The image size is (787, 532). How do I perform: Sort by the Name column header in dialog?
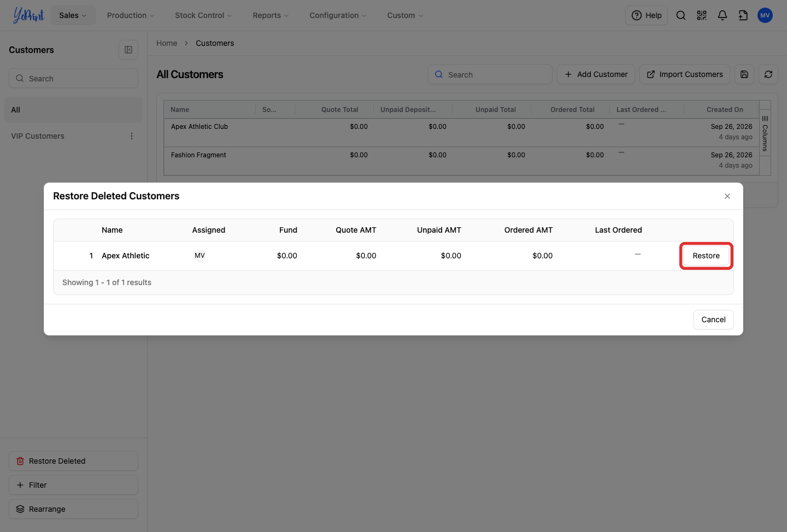click(x=112, y=230)
